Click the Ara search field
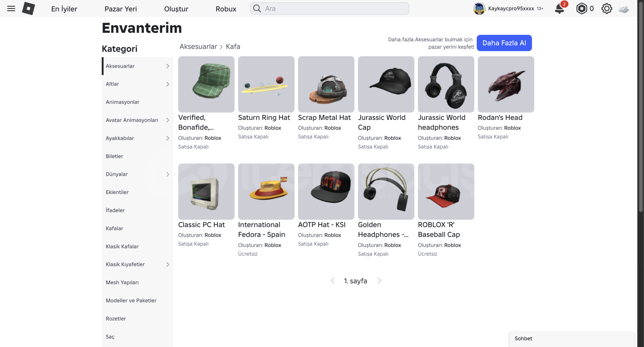The width and height of the screenshot is (644, 347). pos(329,9)
